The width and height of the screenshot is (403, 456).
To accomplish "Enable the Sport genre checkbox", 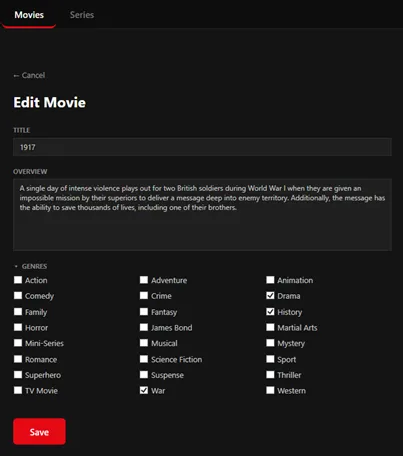I will click(x=270, y=359).
